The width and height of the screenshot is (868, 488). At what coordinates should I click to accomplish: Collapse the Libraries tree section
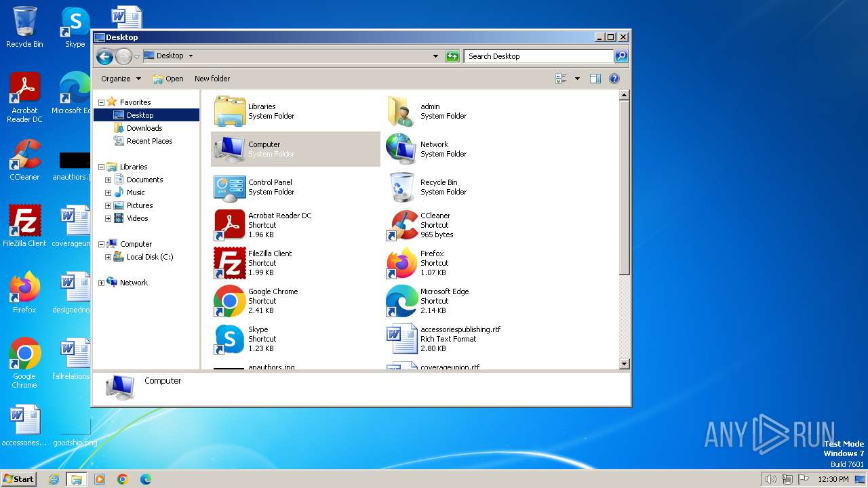coord(101,167)
